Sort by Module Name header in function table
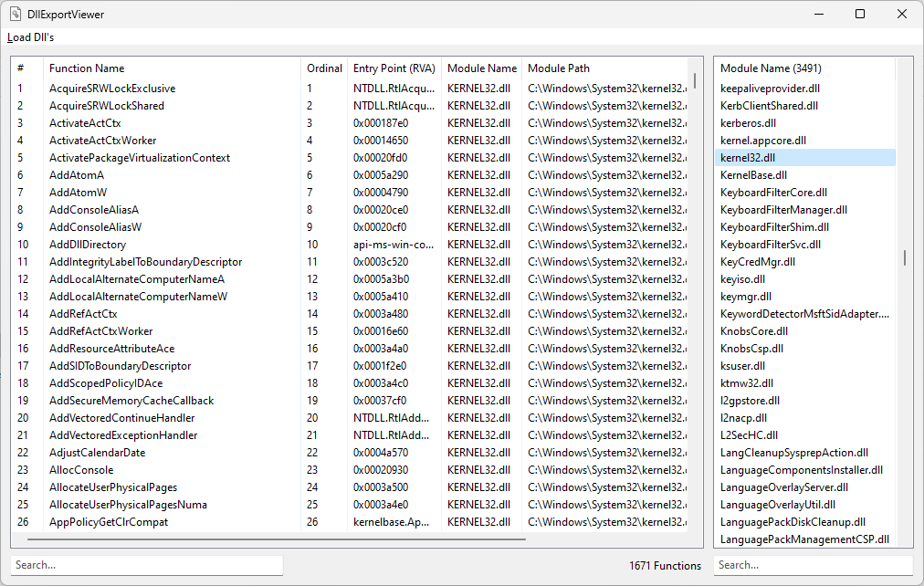 tap(481, 68)
